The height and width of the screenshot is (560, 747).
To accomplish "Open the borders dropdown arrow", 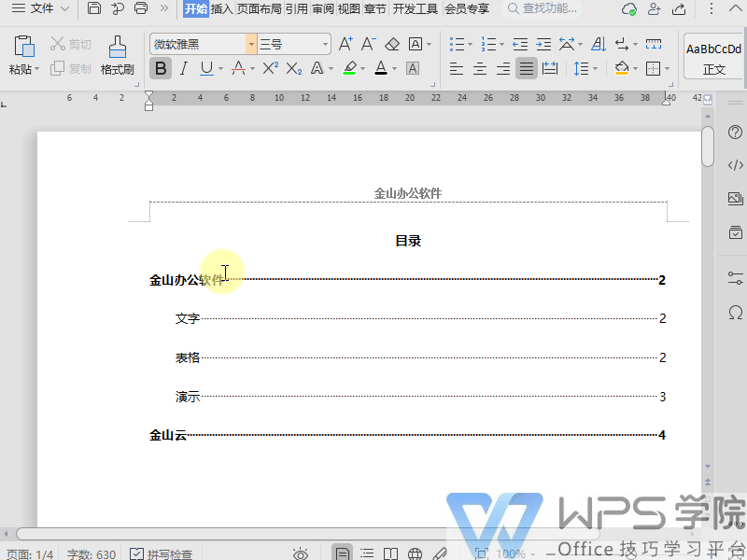I will coord(667,69).
